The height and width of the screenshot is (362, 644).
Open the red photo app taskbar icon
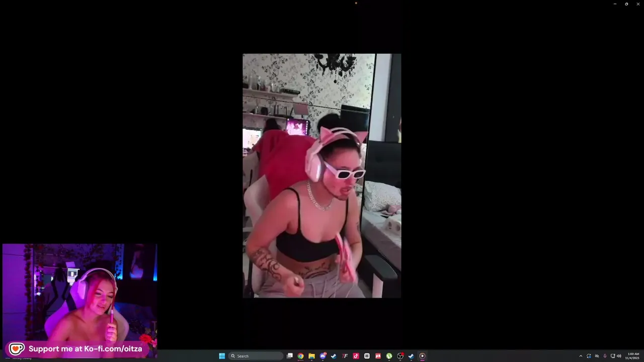tap(378, 356)
